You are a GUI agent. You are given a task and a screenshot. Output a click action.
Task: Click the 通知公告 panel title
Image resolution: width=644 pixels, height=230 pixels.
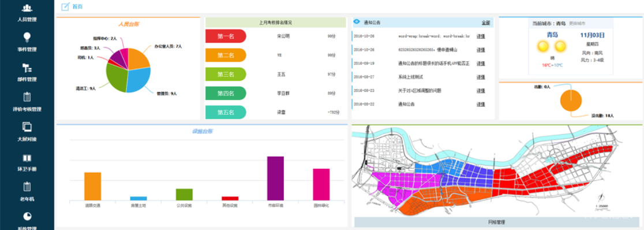pyautogui.click(x=372, y=23)
